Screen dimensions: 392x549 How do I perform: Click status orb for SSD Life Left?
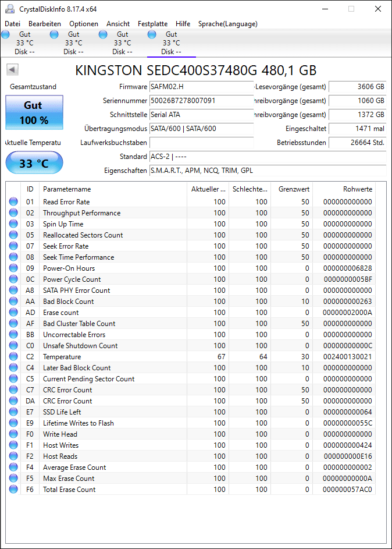tap(13, 412)
